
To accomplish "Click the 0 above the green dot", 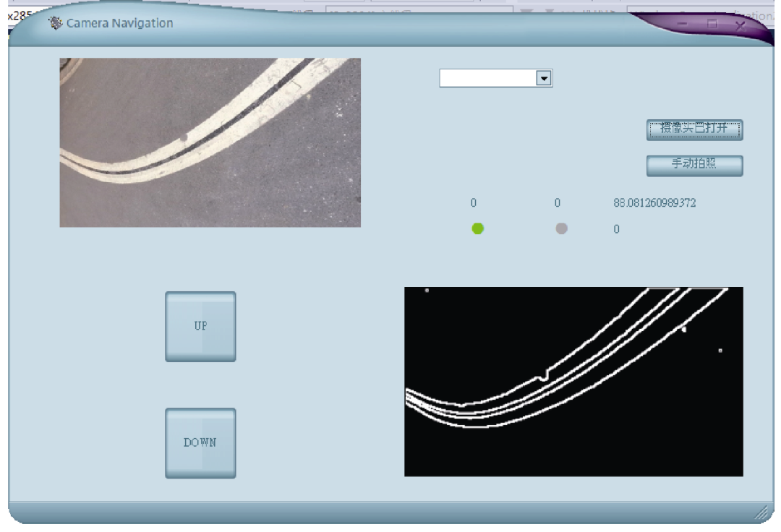I will click(x=473, y=202).
